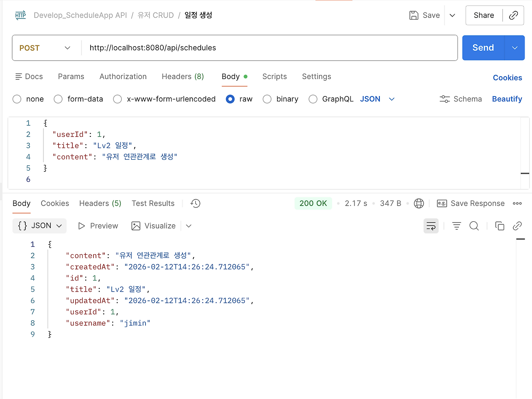This screenshot has height=399, width=532.
Task: Search within response magnifier icon
Action: [474, 226]
